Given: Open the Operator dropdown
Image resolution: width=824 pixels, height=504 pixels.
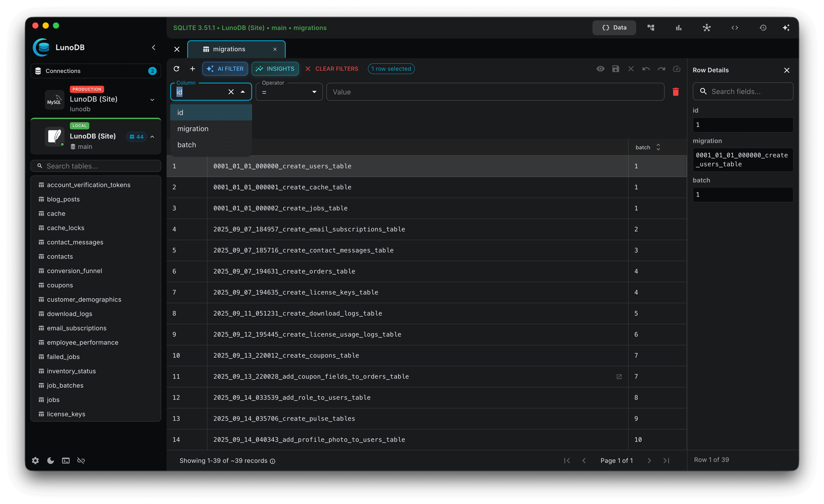Looking at the screenshot, I should click(289, 92).
